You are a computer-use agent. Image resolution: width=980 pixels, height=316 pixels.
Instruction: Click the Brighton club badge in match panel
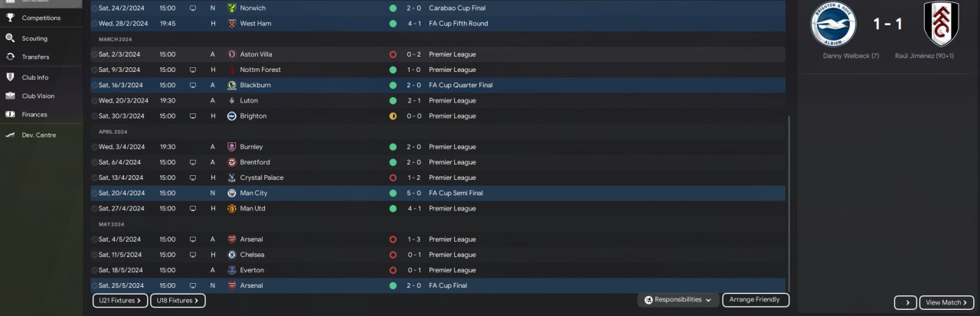point(832,24)
